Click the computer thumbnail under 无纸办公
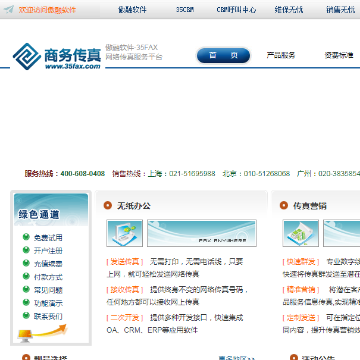This screenshot has height=360, width=360. click(x=124, y=233)
